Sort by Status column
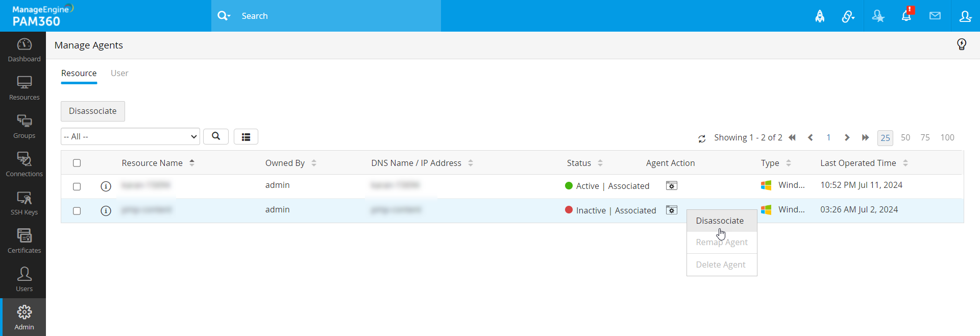 point(600,163)
